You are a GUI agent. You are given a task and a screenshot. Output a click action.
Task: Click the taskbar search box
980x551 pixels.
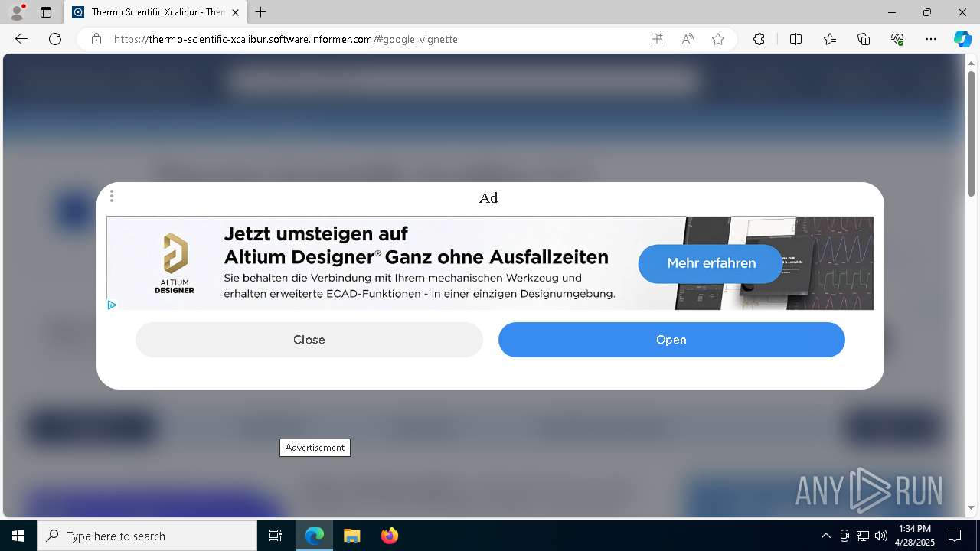point(147,536)
